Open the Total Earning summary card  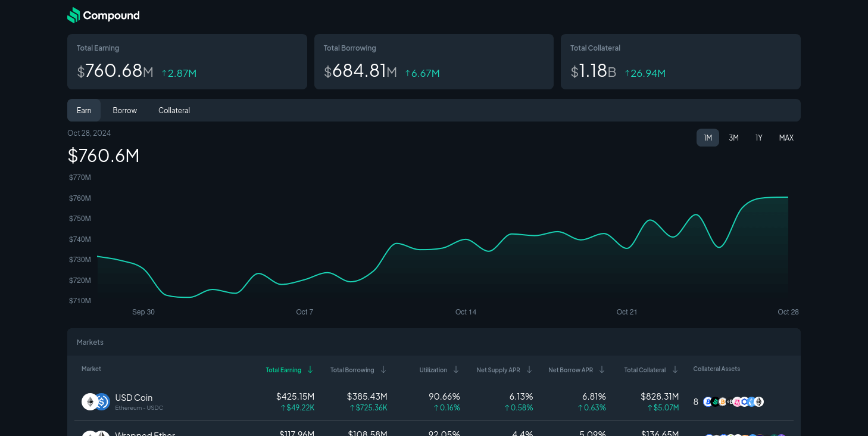[187, 61]
